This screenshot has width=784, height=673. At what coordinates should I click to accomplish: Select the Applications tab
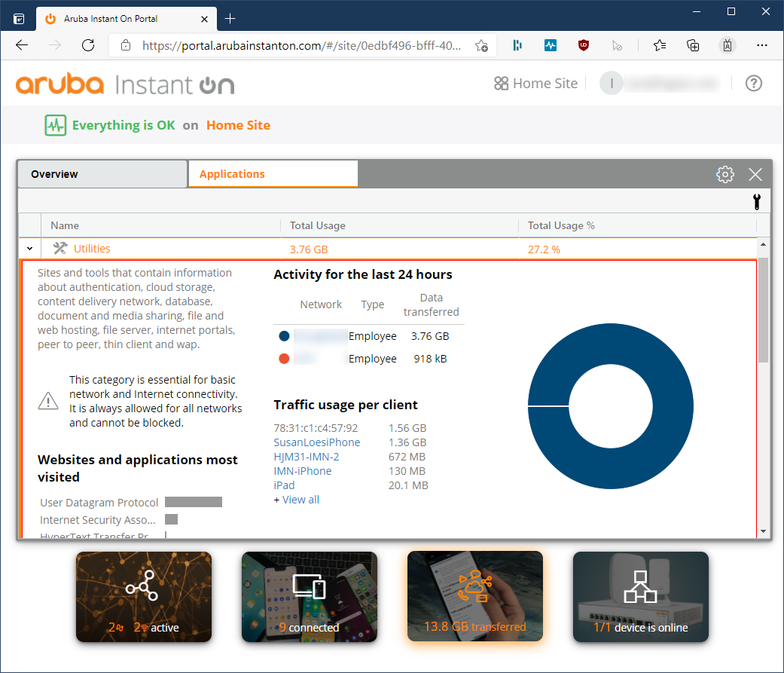pos(273,174)
